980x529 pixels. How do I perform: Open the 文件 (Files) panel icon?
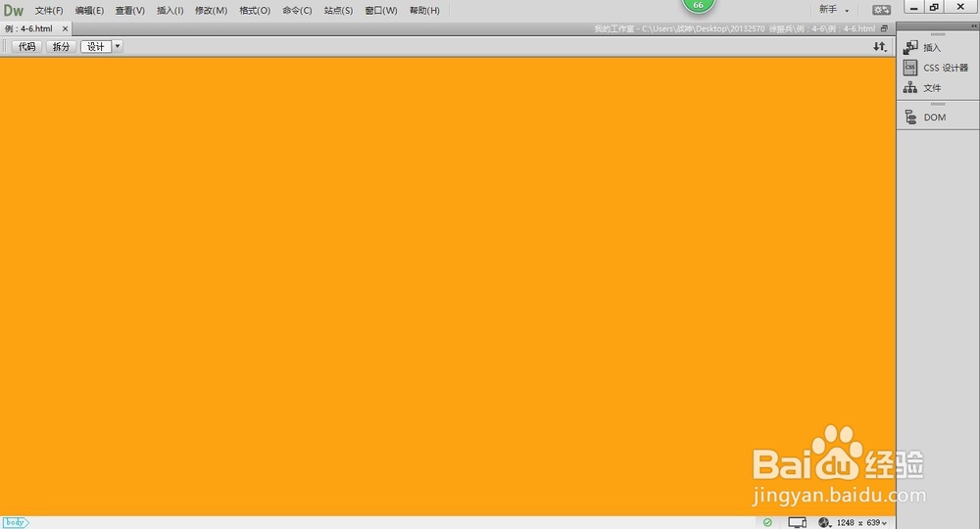point(910,87)
